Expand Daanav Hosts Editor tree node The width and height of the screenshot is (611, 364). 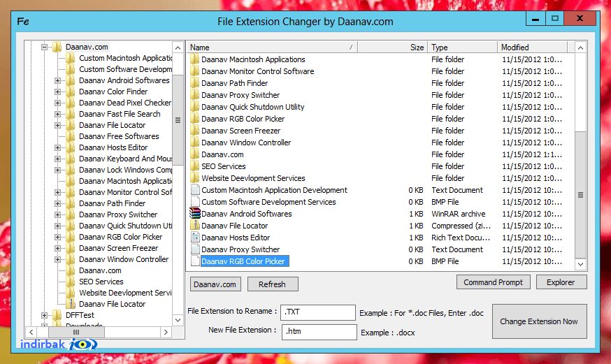tap(57, 148)
